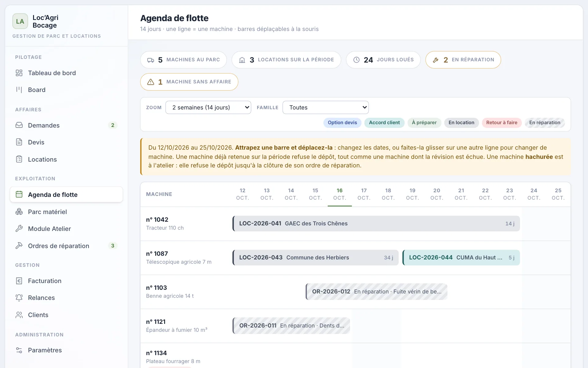Open the Demandes menu entry
The image size is (588, 368).
click(66, 125)
